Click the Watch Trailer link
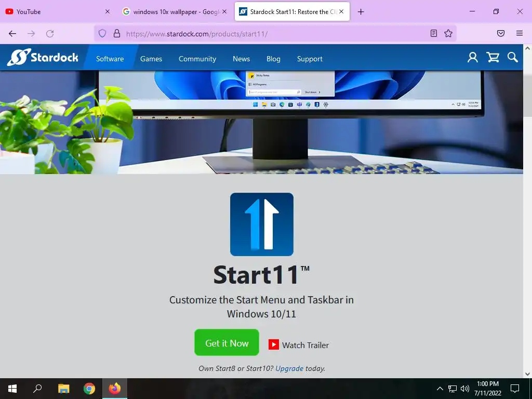 (x=305, y=345)
